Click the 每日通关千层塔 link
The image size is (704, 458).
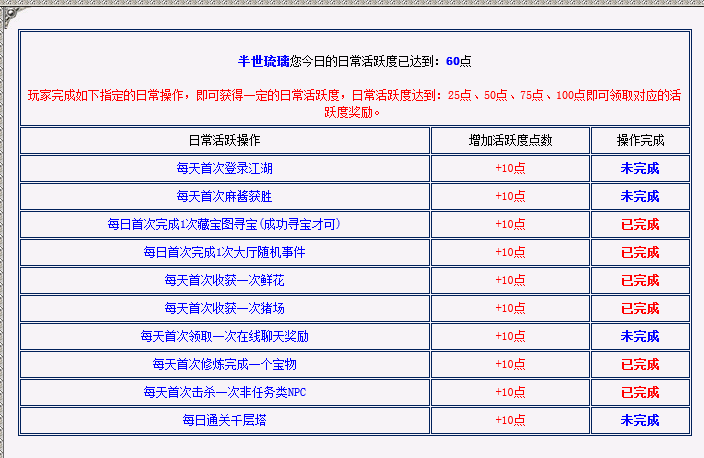click(224, 420)
